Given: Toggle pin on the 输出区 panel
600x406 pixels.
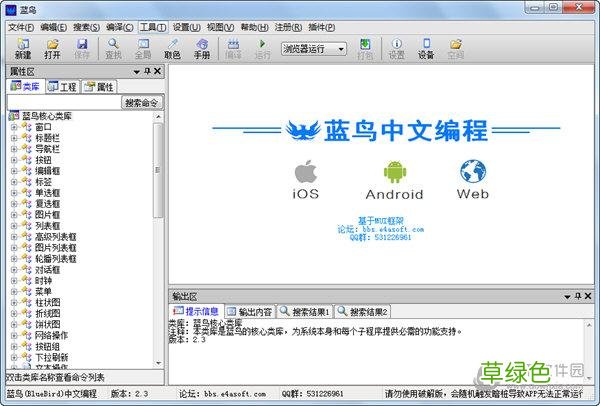Looking at the screenshot, I should pos(578,296).
